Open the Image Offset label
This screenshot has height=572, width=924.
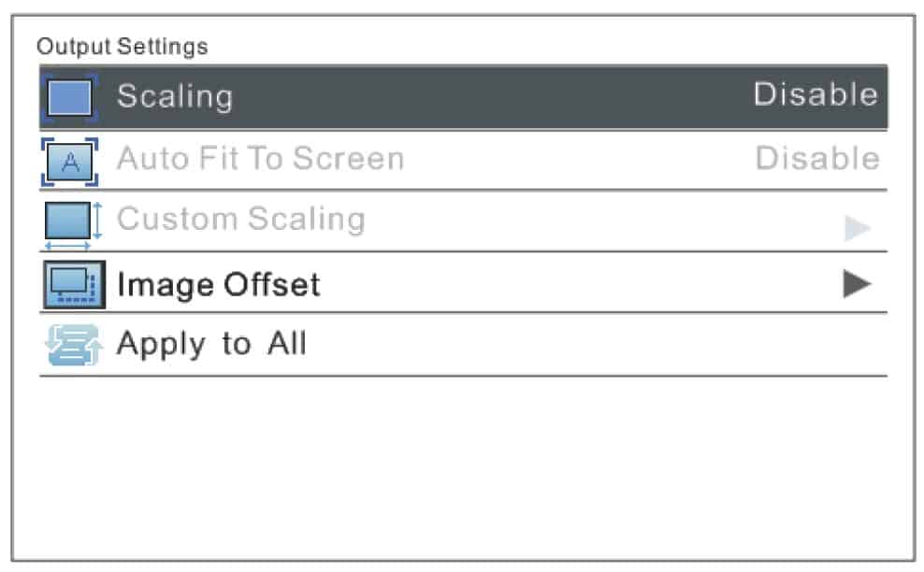coord(219,284)
